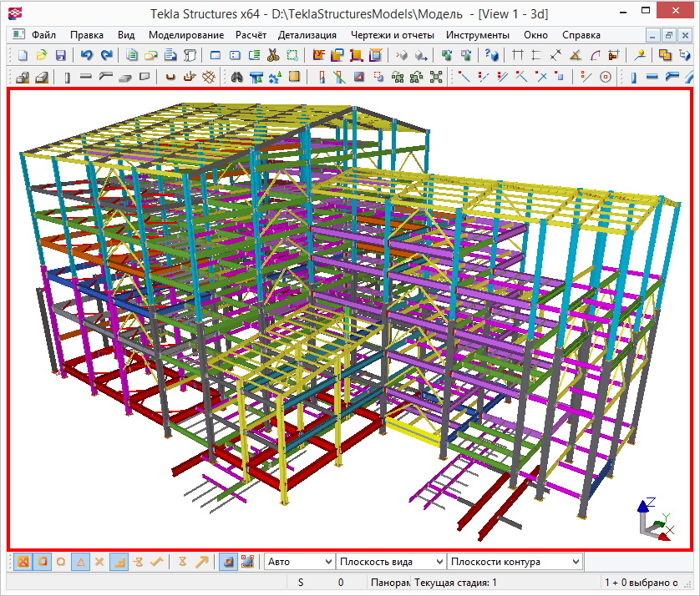This screenshot has height=596, width=700.
Task: Click the S status bar cell
Action: pos(301,582)
